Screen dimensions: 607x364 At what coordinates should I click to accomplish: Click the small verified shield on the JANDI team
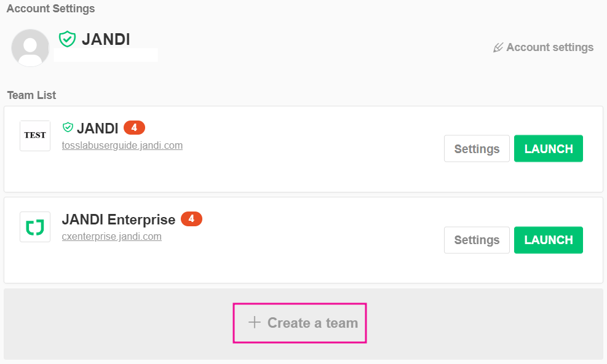pos(68,128)
